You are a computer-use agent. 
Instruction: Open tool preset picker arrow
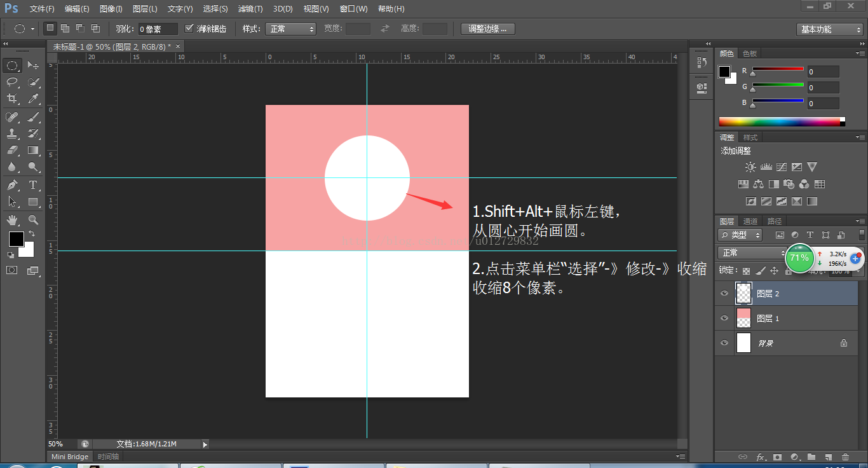point(32,29)
